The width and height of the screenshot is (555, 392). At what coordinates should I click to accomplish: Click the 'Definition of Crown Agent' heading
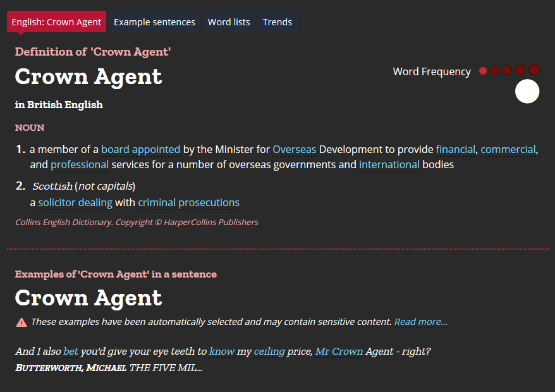point(93,52)
